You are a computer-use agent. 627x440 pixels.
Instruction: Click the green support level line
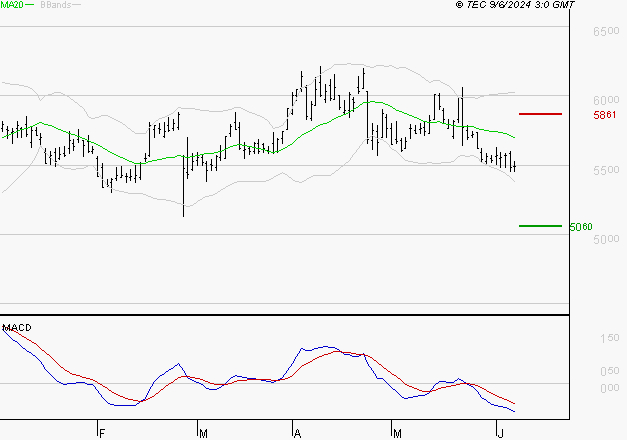[540, 226]
